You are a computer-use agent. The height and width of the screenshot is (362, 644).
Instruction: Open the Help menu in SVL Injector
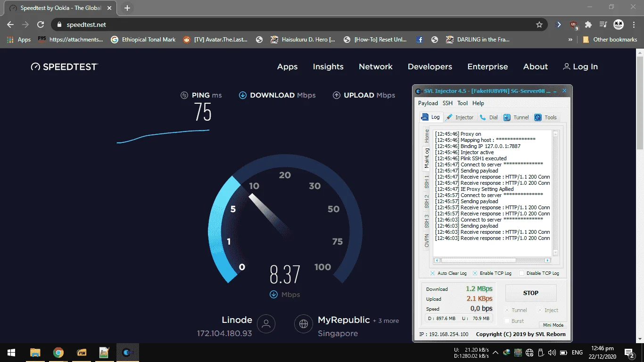478,103
